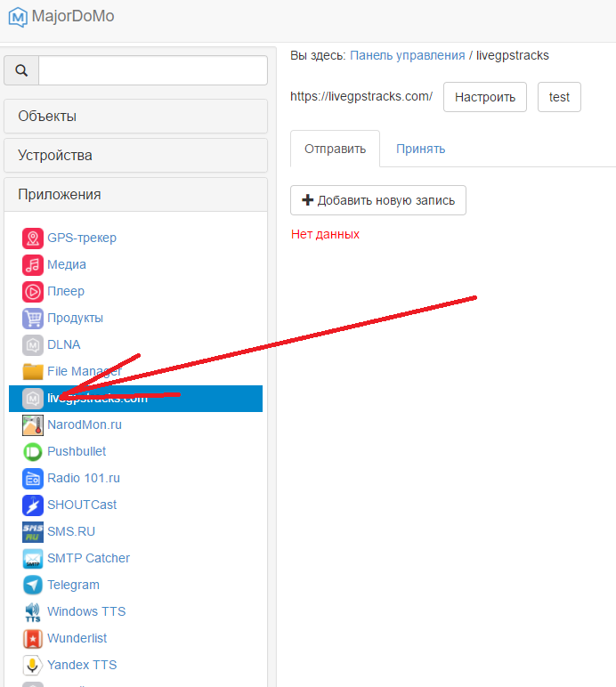Open the Медиа link
Viewport: 616px width, 687px height.
67,264
